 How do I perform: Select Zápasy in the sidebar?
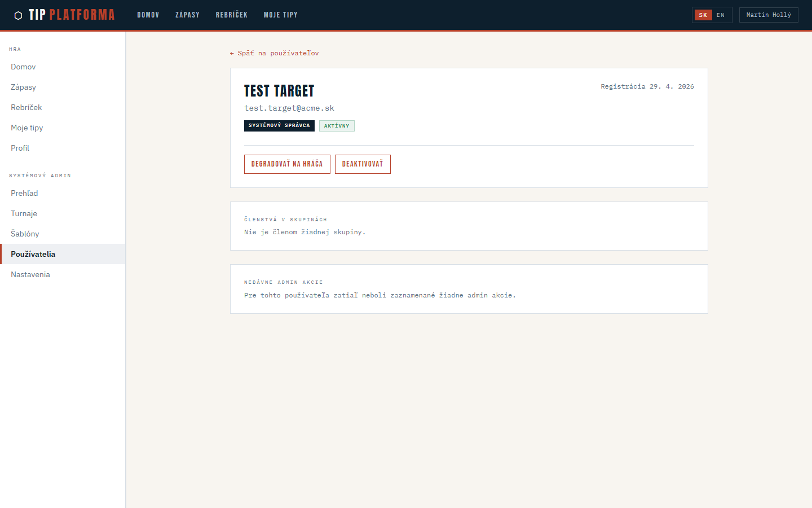click(x=23, y=87)
